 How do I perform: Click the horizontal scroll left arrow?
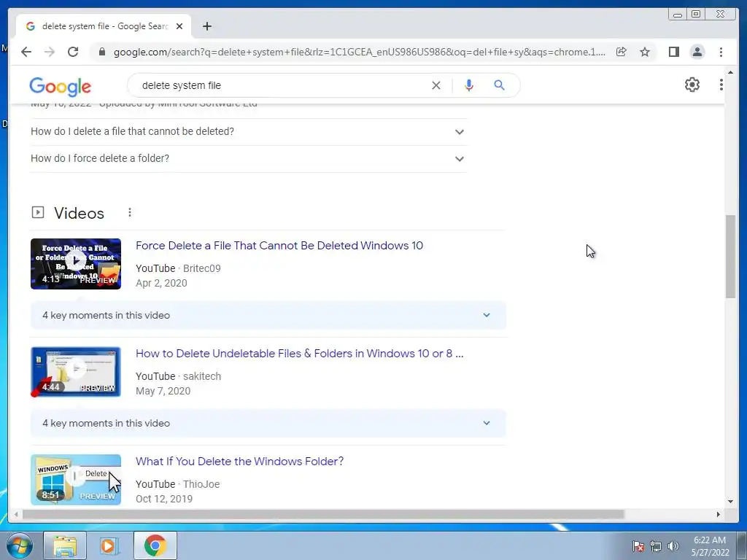(16, 514)
